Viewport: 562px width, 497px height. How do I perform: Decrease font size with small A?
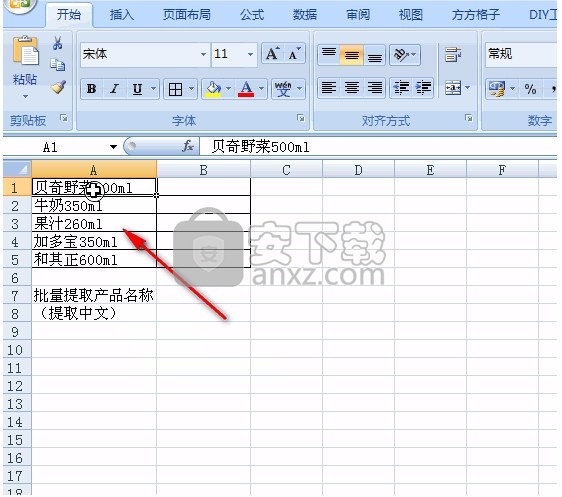294,54
